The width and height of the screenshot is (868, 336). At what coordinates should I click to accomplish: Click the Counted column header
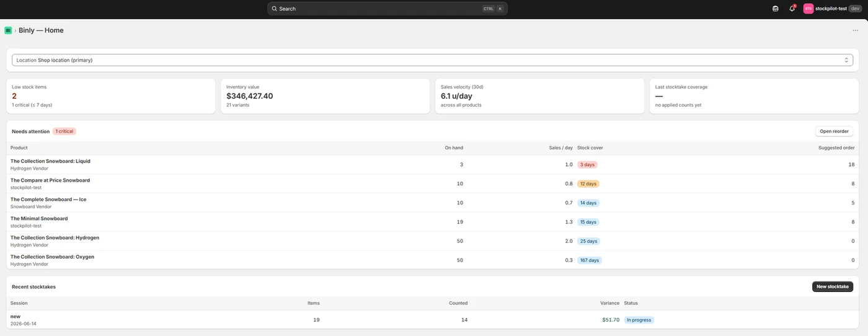pos(458,303)
